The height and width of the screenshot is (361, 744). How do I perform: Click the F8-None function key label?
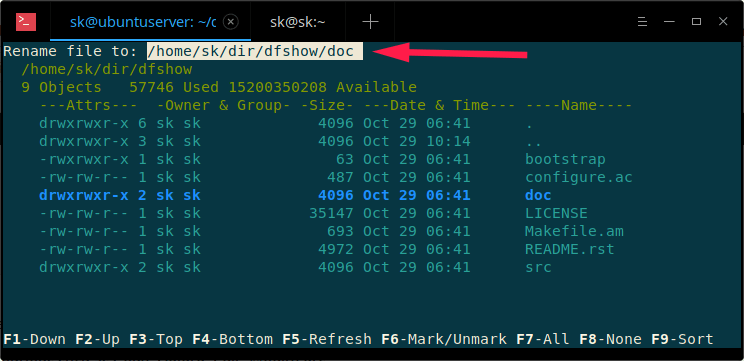610,340
